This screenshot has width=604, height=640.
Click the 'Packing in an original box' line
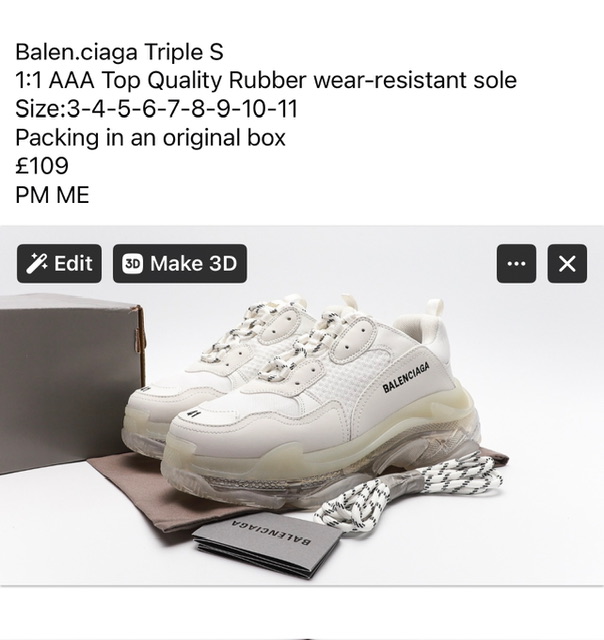click(x=150, y=138)
